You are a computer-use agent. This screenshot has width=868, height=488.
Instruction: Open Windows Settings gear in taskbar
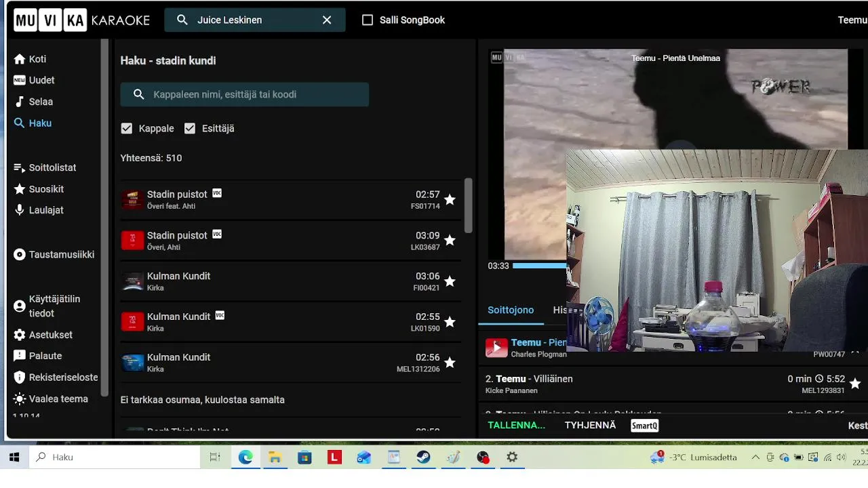(x=512, y=457)
